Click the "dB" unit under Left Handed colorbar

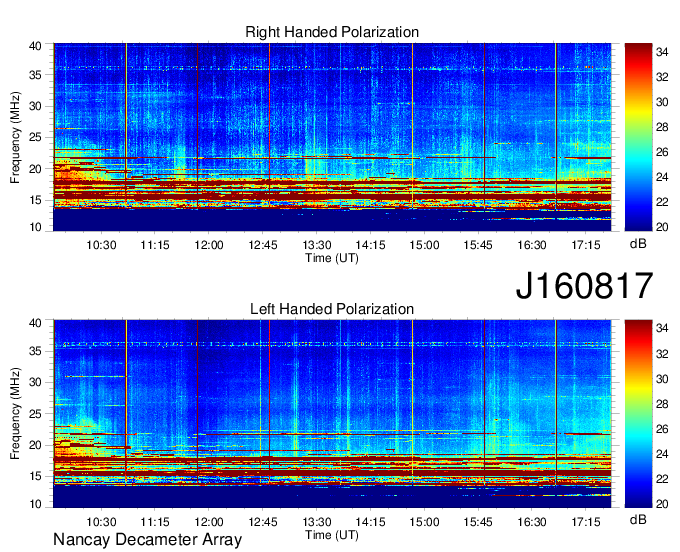coord(638,519)
